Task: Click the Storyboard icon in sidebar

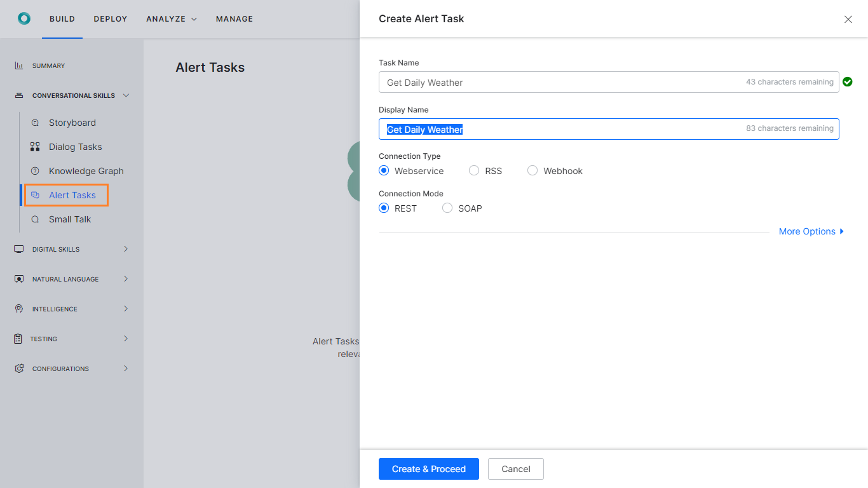Action: [x=36, y=123]
